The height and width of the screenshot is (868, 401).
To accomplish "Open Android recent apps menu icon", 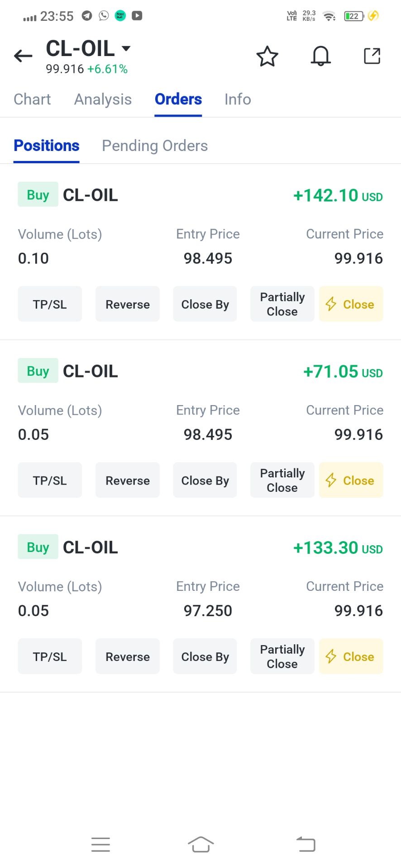I will 100,844.
